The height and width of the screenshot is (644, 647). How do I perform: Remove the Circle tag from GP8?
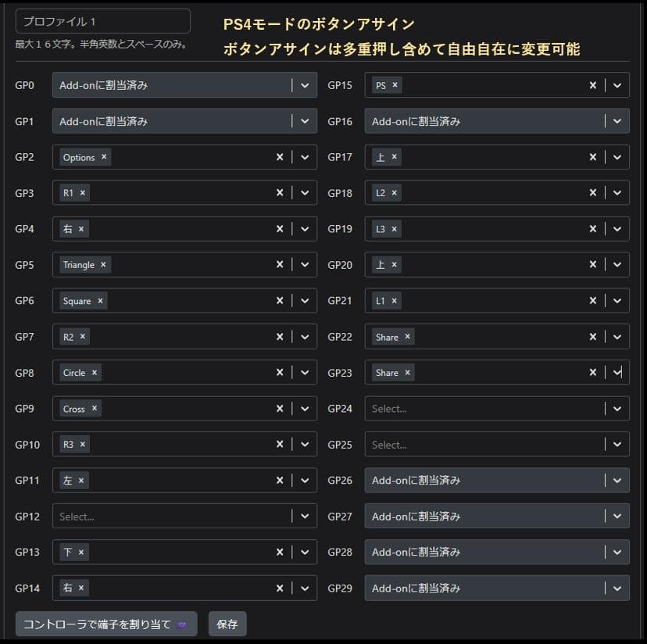pos(93,373)
